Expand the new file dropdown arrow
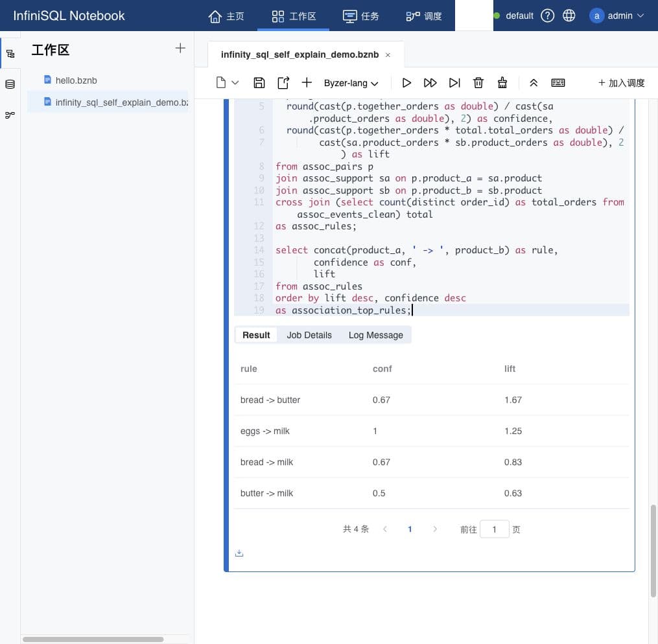The image size is (658, 644). [x=235, y=82]
